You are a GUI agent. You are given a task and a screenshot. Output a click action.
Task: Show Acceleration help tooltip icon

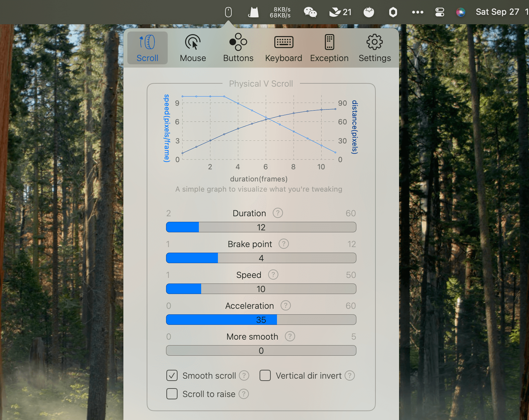pyautogui.click(x=286, y=305)
